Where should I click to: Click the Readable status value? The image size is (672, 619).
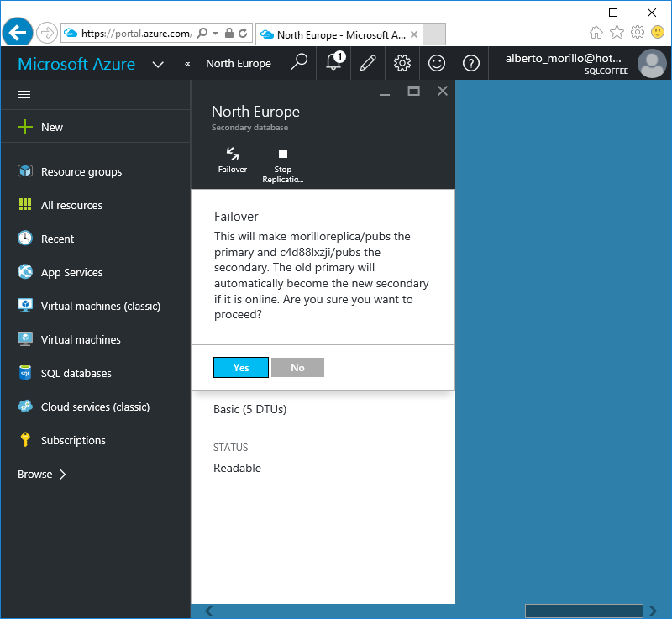pos(237,468)
